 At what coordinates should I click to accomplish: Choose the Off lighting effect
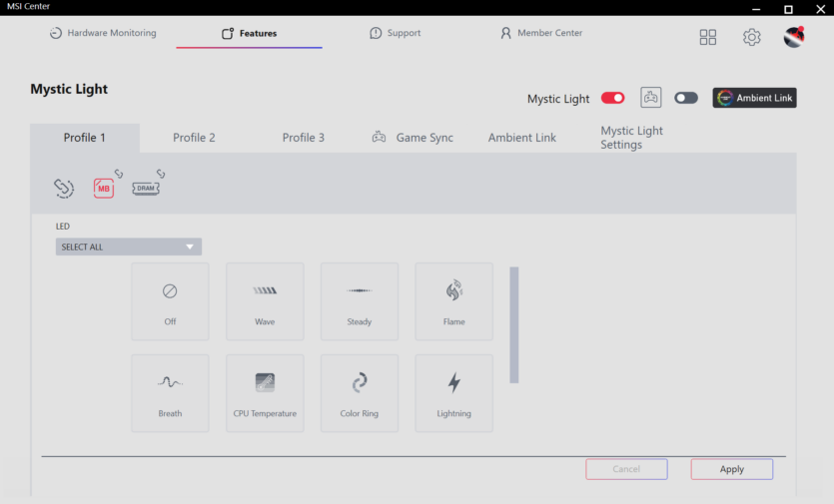tap(170, 301)
